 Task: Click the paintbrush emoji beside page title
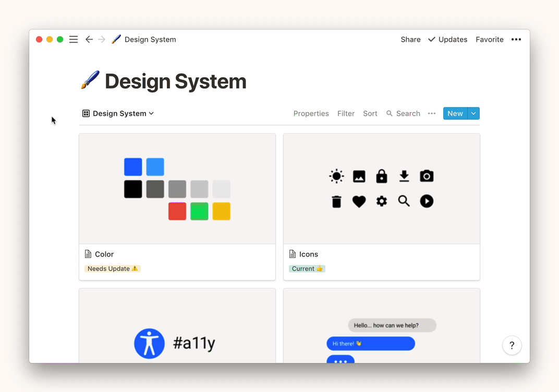pyautogui.click(x=90, y=81)
